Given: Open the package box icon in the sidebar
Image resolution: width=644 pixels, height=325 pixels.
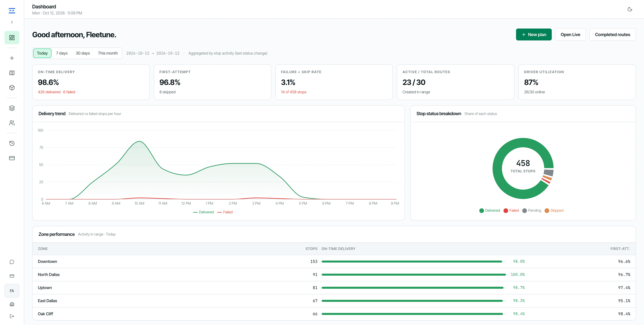Looking at the screenshot, I should point(12,88).
